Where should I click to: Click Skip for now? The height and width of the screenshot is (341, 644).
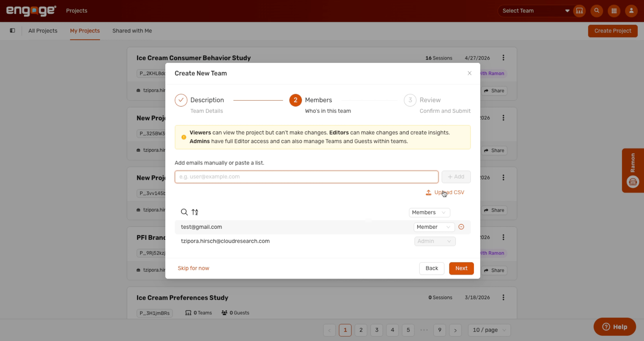click(x=193, y=268)
